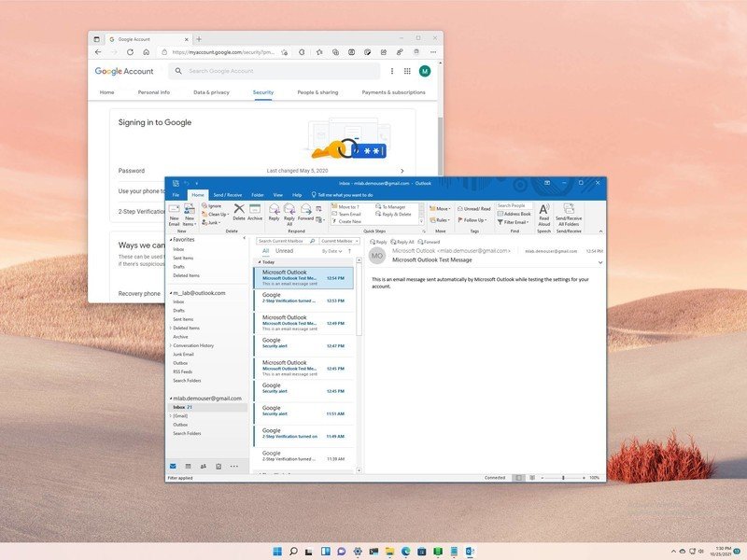The width and height of the screenshot is (747, 560).
Task: Open the New Items dropdown
Action: pos(190,215)
